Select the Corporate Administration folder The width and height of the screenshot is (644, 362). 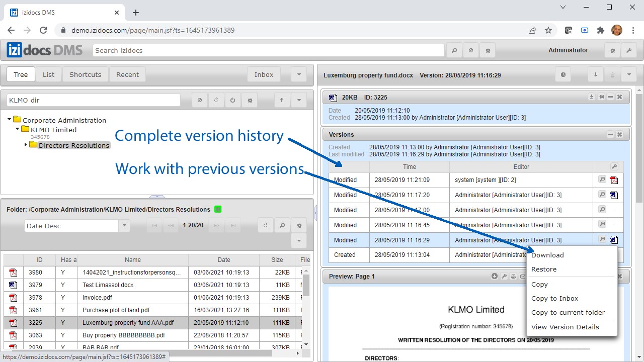point(64,120)
